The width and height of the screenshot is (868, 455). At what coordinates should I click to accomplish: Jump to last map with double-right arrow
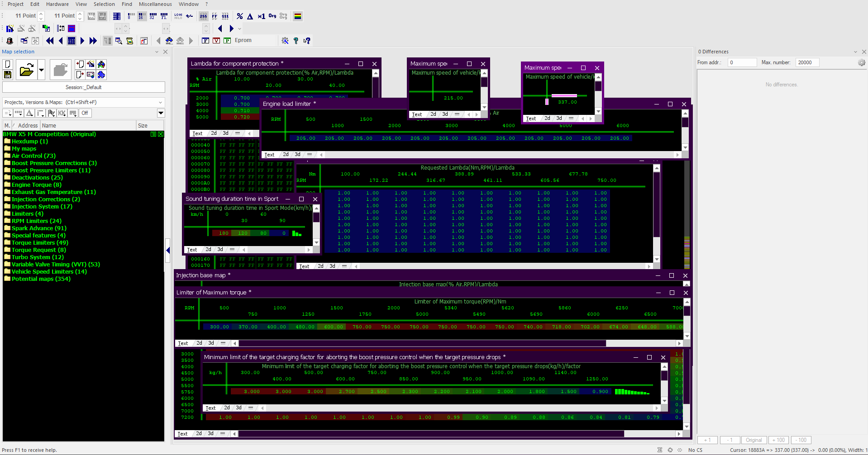93,41
